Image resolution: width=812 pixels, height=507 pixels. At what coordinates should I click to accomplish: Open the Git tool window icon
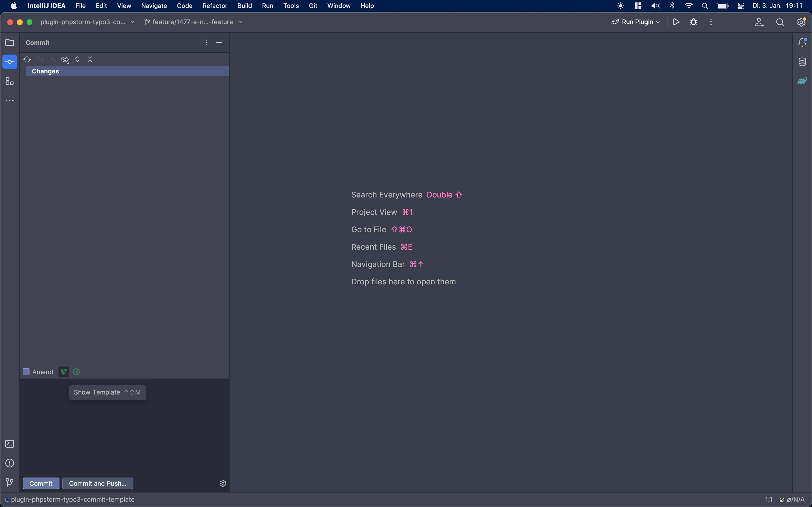point(10,482)
